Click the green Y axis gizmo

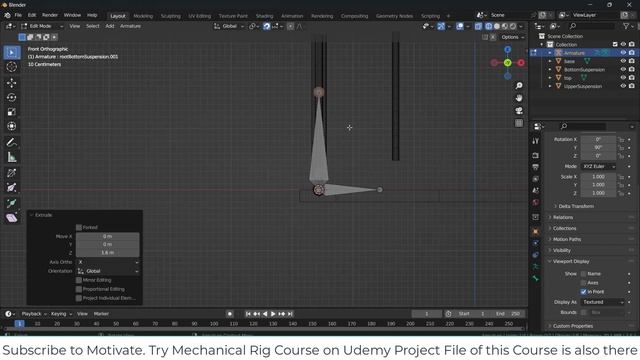click(x=507, y=63)
